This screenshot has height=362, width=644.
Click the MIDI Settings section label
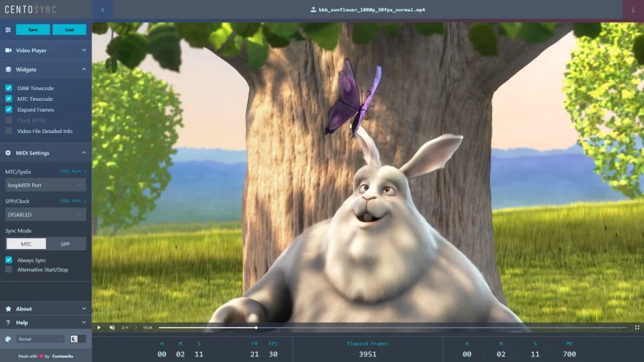click(x=33, y=152)
